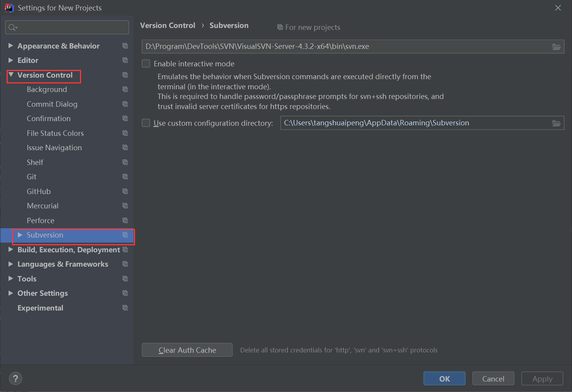This screenshot has width=572, height=392.
Task: Click the 'Settings for New Projects' title text
Action: point(60,8)
